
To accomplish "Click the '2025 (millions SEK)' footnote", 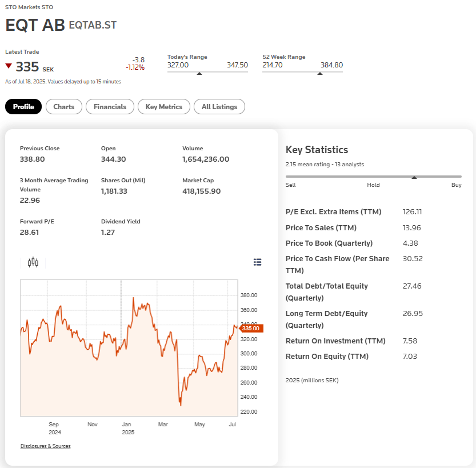I will coord(312,381).
